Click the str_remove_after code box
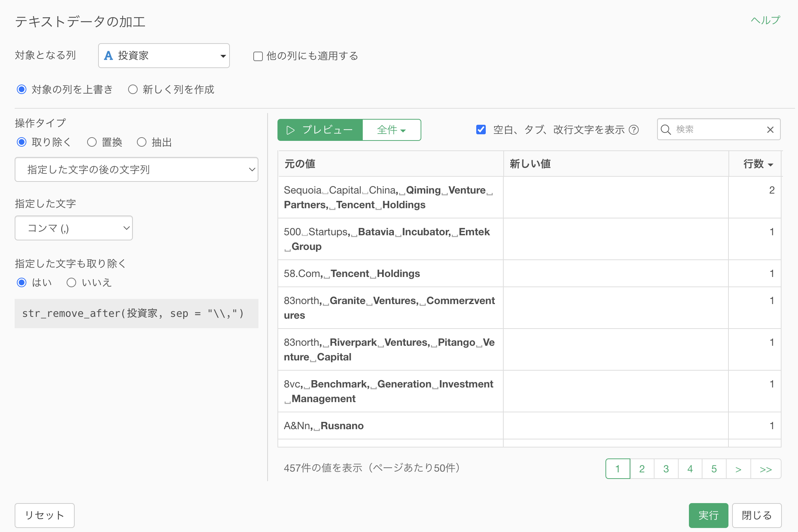This screenshot has height=532, width=798. click(137, 314)
